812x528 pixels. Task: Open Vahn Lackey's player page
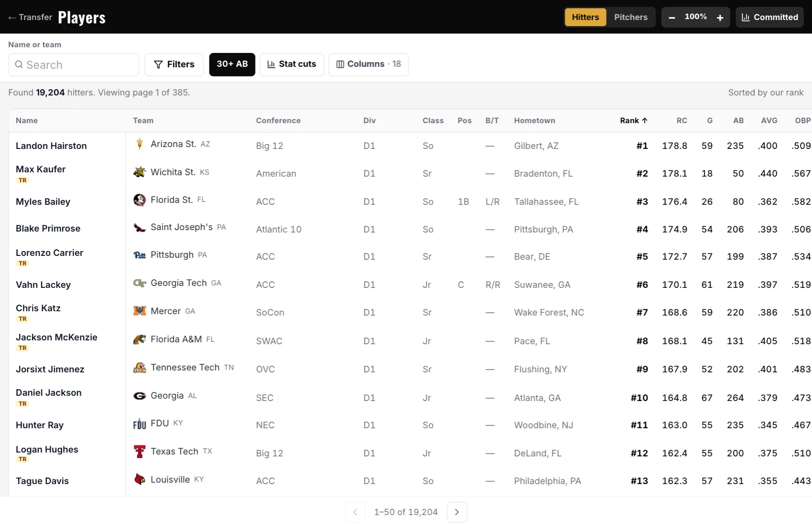click(43, 285)
